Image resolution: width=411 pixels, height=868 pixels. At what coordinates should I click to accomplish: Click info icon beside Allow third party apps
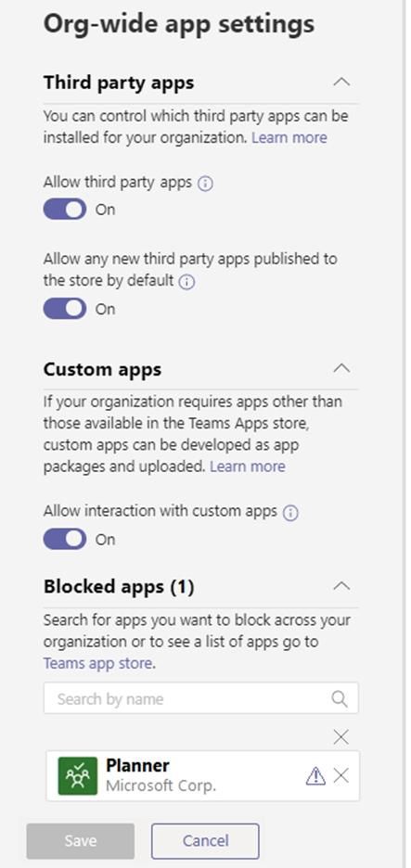pos(206,184)
